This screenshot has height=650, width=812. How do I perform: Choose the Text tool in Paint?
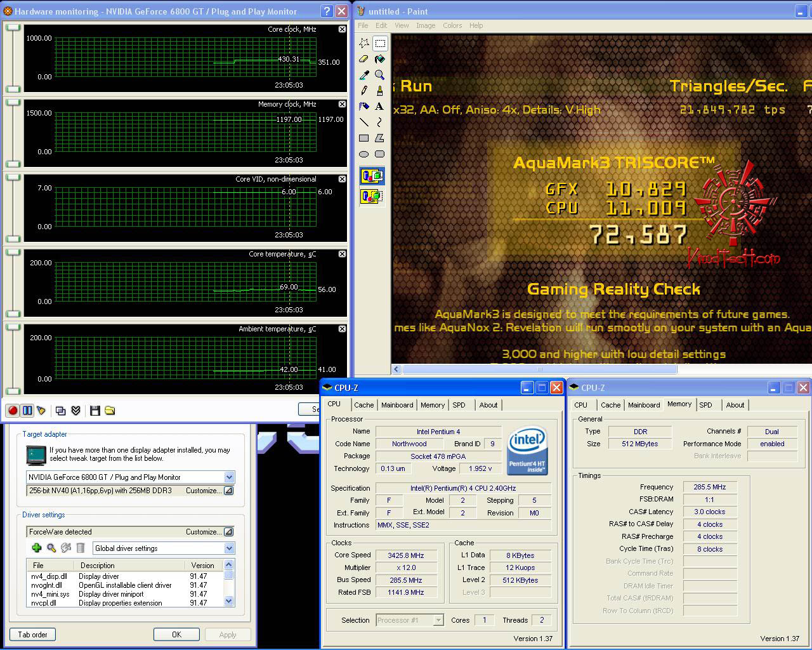[x=379, y=107]
